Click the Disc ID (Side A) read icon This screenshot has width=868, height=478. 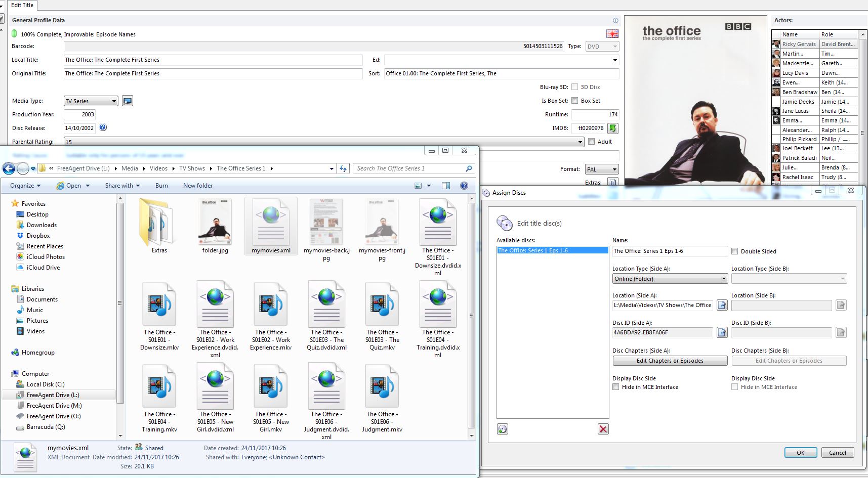[x=722, y=332]
